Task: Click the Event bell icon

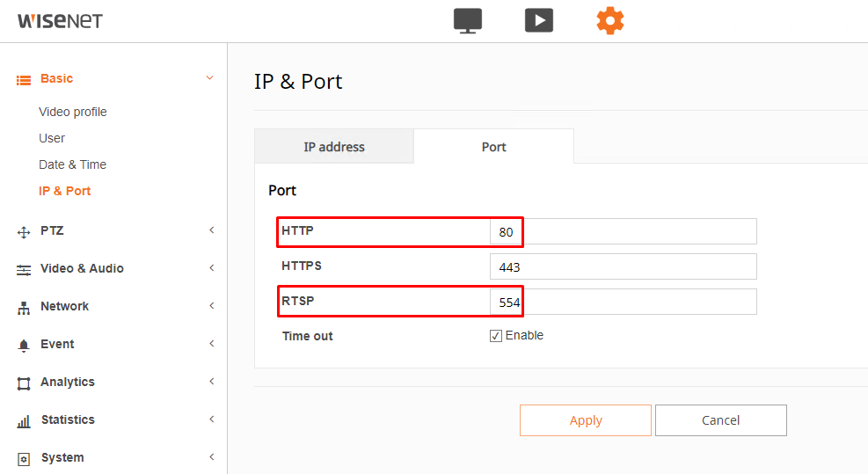Action: (x=24, y=345)
